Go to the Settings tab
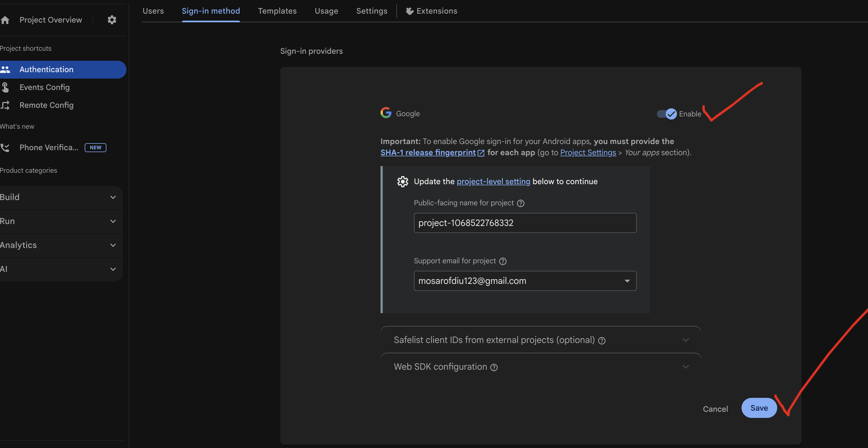Screen dimensions: 868x448 372,11
